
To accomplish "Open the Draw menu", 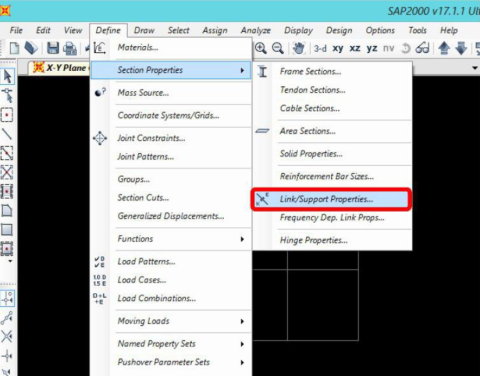I will pyautogui.click(x=144, y=30).
